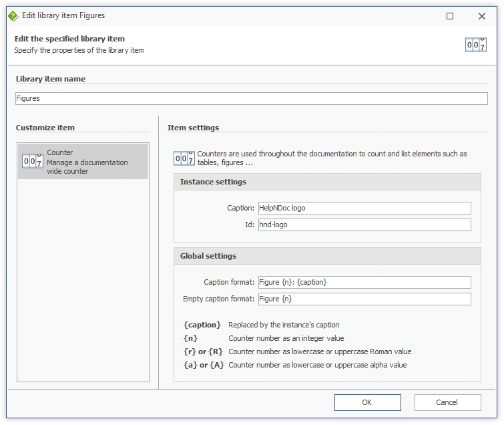Click the HelpNDoc icon in title bar
504x425 pixels.
pyautogui.click(x=12, y=15)
